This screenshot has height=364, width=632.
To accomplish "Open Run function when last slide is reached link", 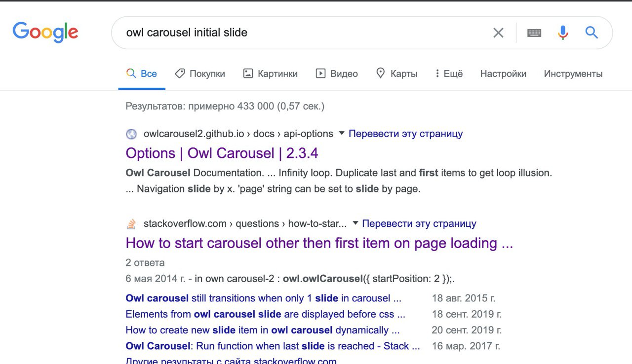I will 273,346.
